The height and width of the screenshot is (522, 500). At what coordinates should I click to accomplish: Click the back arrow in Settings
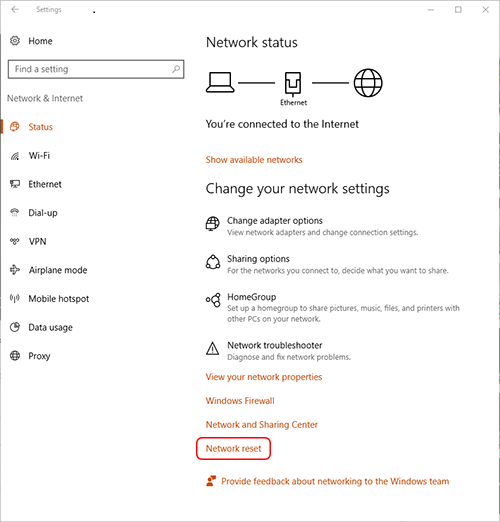[x=15, y=9]
